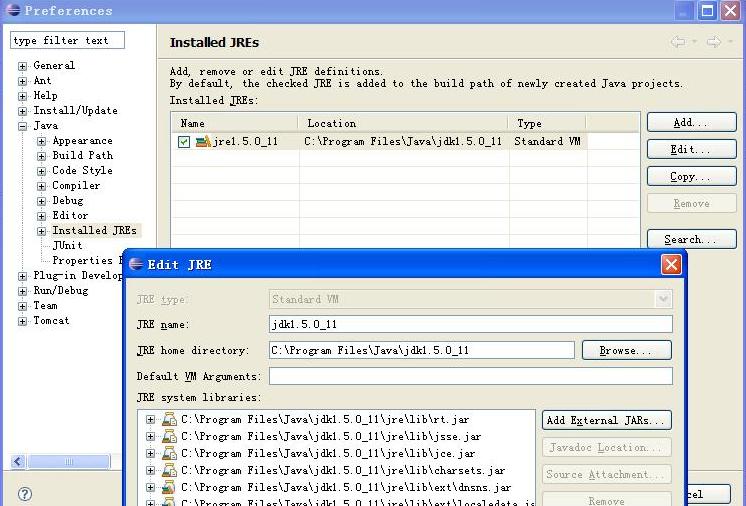Expand the Plug-in Development node

pos(22,276)
